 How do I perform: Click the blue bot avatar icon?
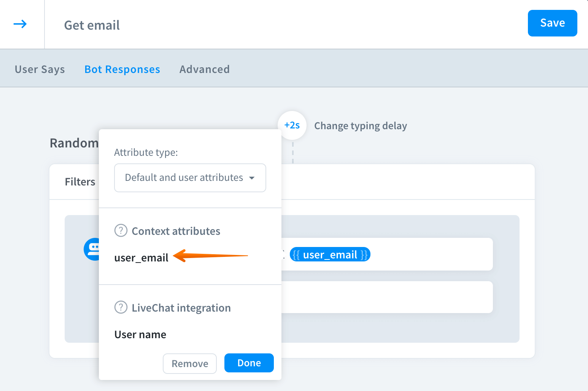pos(92,249)
